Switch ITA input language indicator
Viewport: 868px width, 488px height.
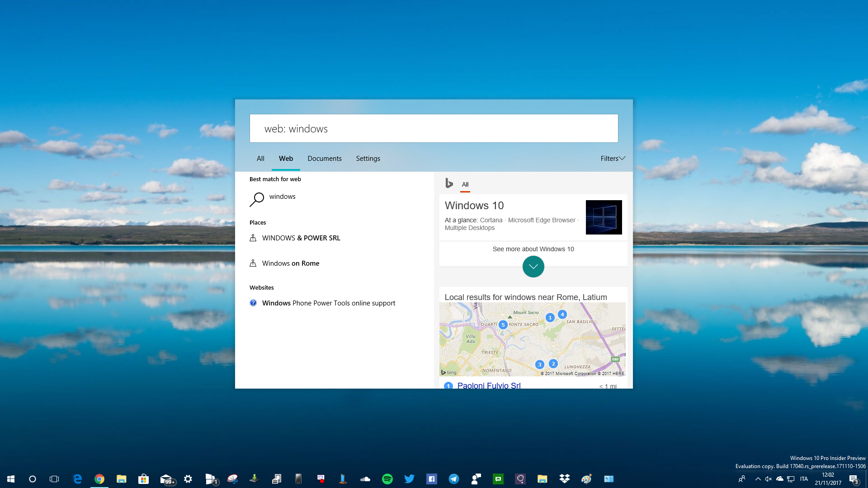[x=804, y=479]
